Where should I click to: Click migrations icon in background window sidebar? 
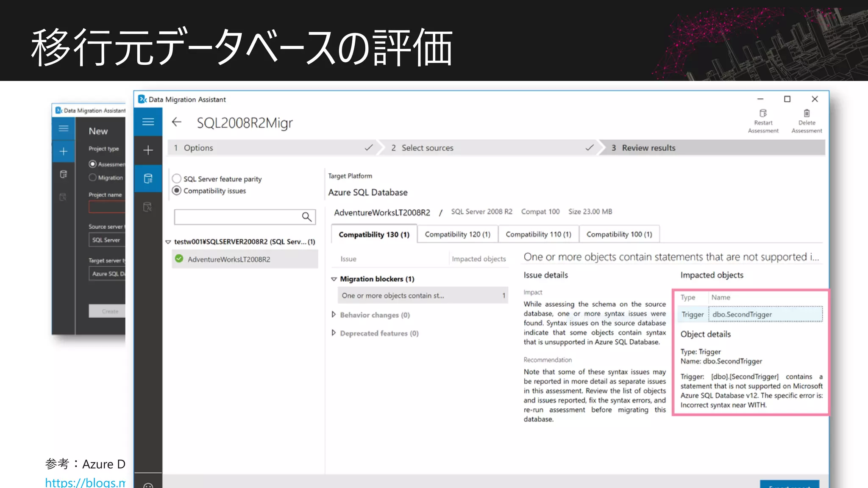[x=63, y=197]
